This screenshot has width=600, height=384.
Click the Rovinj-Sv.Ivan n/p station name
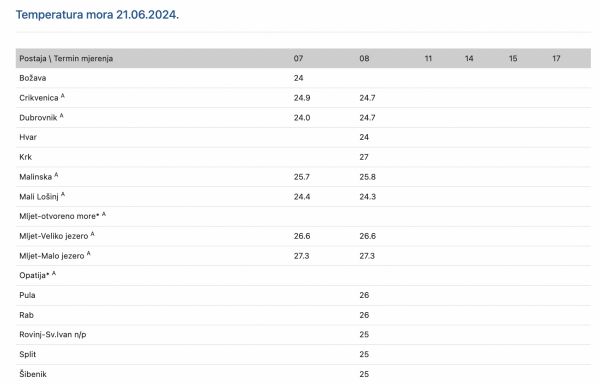[x=53, y=335]
